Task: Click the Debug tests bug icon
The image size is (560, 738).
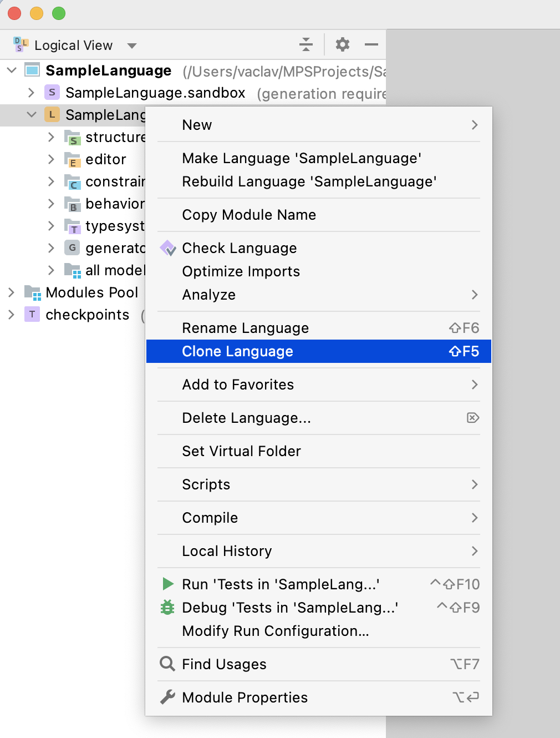Action: [x=167, y=607]
